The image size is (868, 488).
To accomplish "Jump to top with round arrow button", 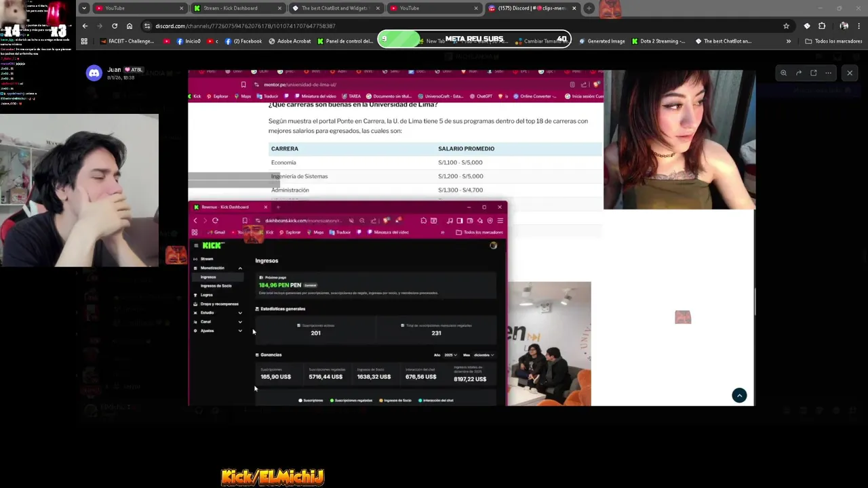I will pyautogui.click(x=739, y=395).
